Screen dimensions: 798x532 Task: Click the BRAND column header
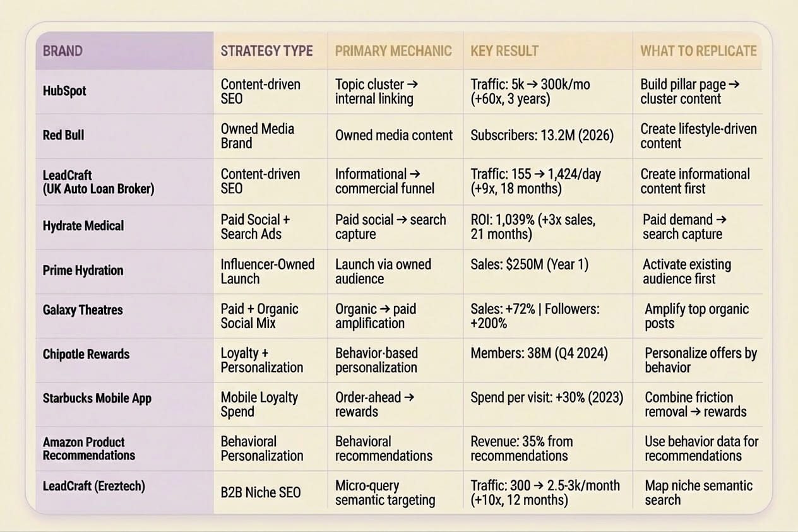(x=63, y=51)
